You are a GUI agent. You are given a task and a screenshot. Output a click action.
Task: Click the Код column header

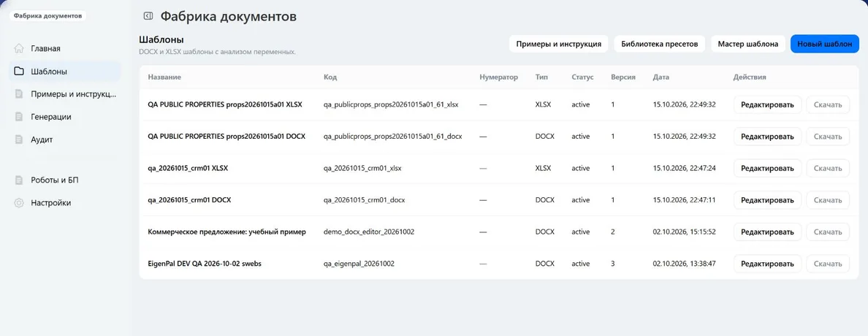click(x=330, y=77)
